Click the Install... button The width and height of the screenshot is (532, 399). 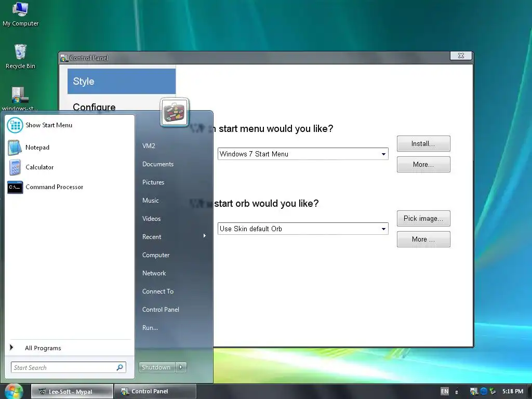point(423,144)
